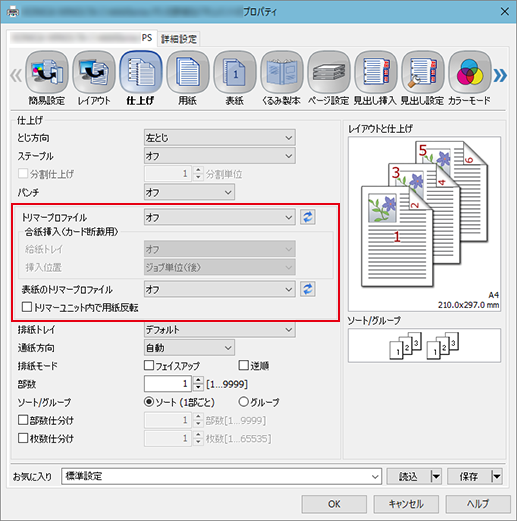Viewport: 517px width, 521px height.
Task: Open the 読込 button's dropdown arrow
Action: (436, 476)
